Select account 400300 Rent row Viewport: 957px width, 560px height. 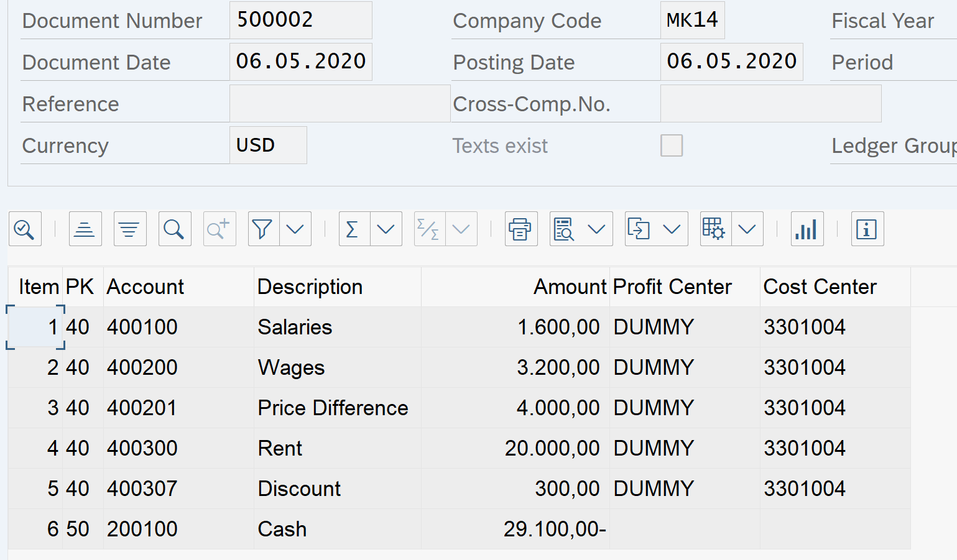(142, 448)
